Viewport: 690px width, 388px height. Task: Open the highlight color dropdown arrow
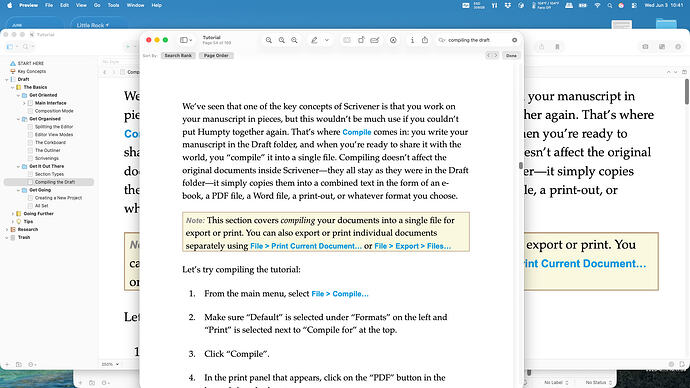(327, 40)
